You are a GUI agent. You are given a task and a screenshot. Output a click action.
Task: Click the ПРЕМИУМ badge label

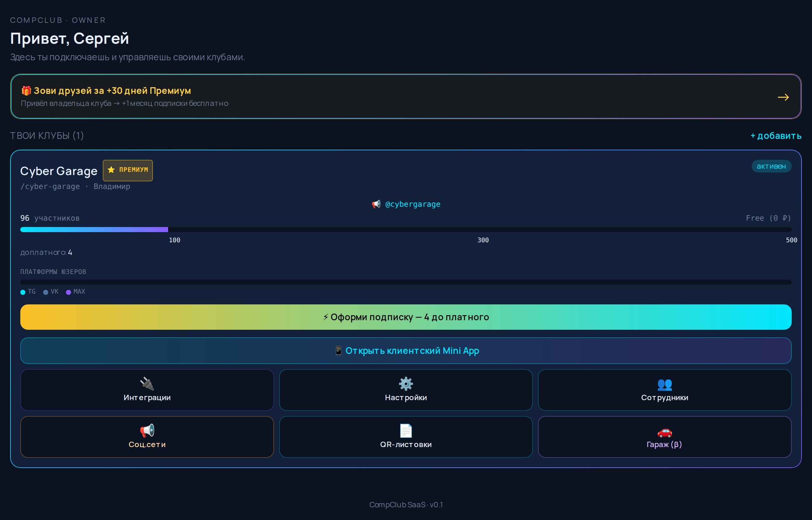coord(134,170)
